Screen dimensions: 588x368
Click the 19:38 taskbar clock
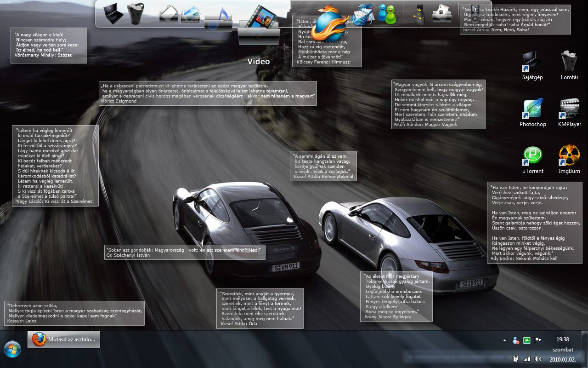point(562,339)
